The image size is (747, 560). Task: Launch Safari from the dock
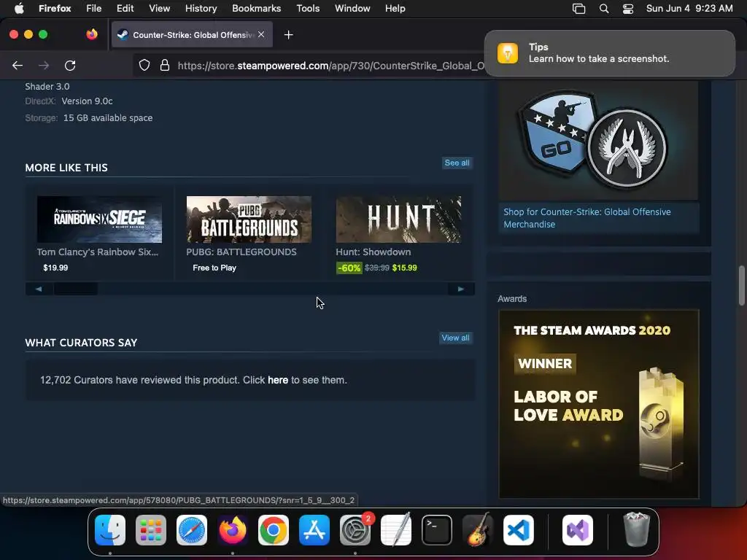(192, 530)
